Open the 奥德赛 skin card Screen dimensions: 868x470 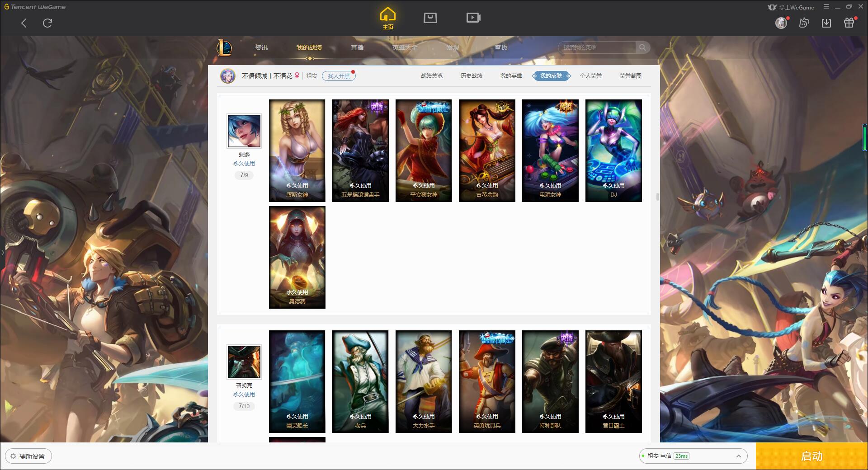pyautogui.click(x=297, y=257)
